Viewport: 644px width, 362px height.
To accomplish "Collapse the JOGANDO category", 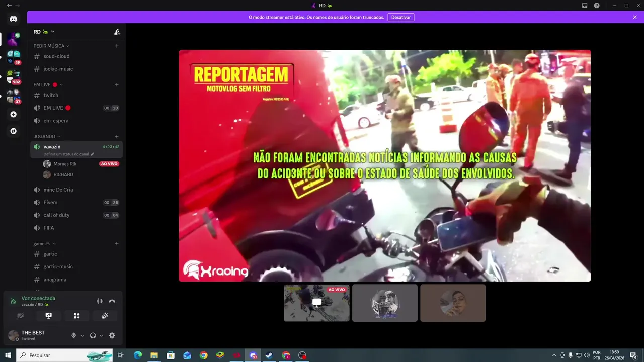I will coord(47,136).
